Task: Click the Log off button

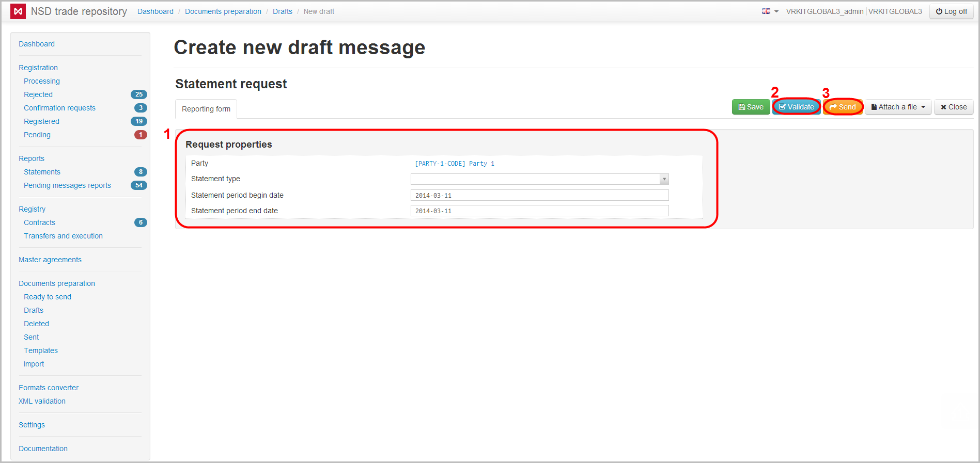Action: 951,11
